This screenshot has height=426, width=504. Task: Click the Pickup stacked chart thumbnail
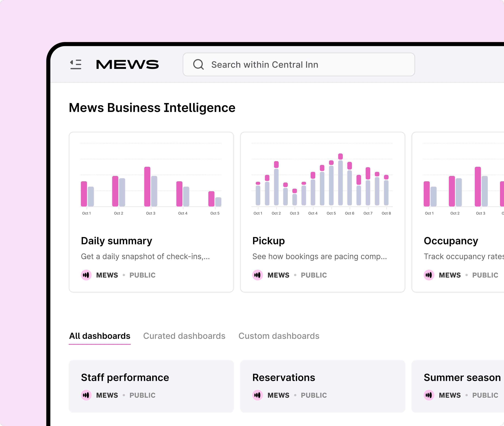322,179
